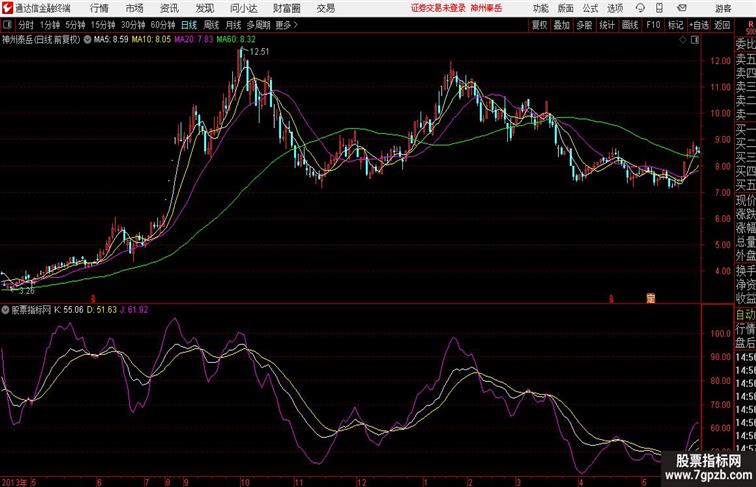Screen dimensions: 756x487
Task: Click the MA60: 8.32 indicator label
Action: [x=236, y=40]
